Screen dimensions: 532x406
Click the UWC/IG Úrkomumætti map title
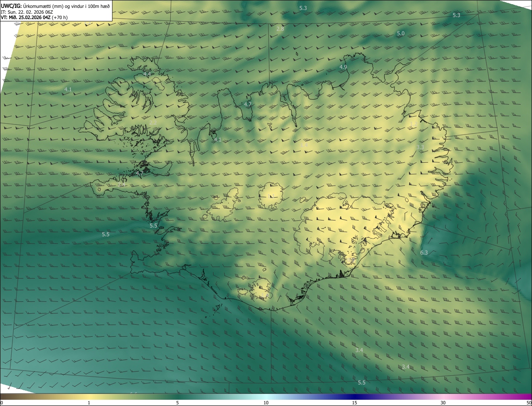pyautogui.click(x=55, y=6)
